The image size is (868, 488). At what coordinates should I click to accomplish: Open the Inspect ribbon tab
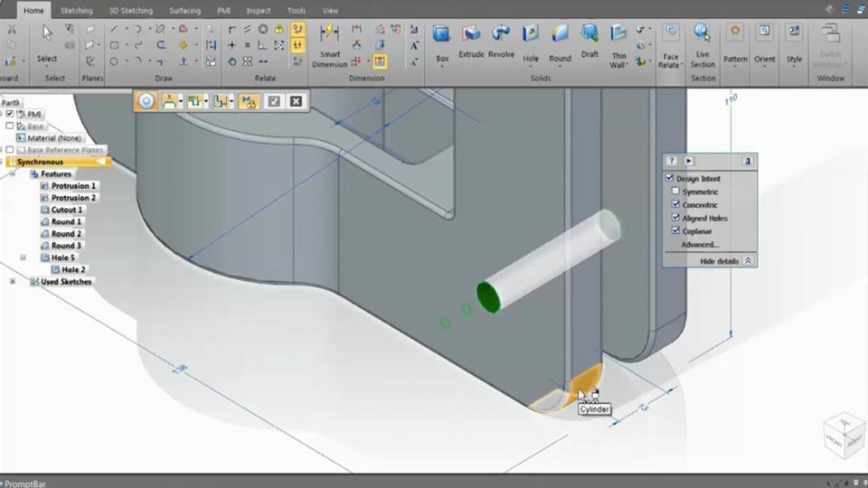(x=259, y=11)
